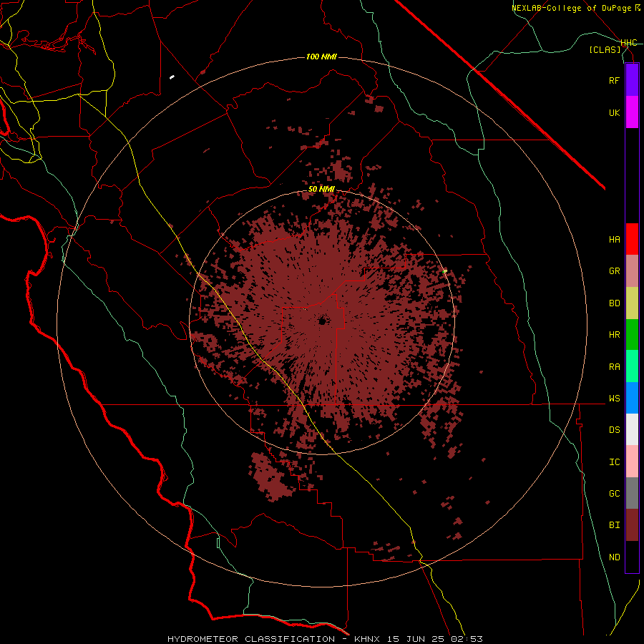Image resolution: width=644 pixels, height=644 pixels.
Task: Click the HR legend label
Action: pyautogui.click(x=614, y=335)
